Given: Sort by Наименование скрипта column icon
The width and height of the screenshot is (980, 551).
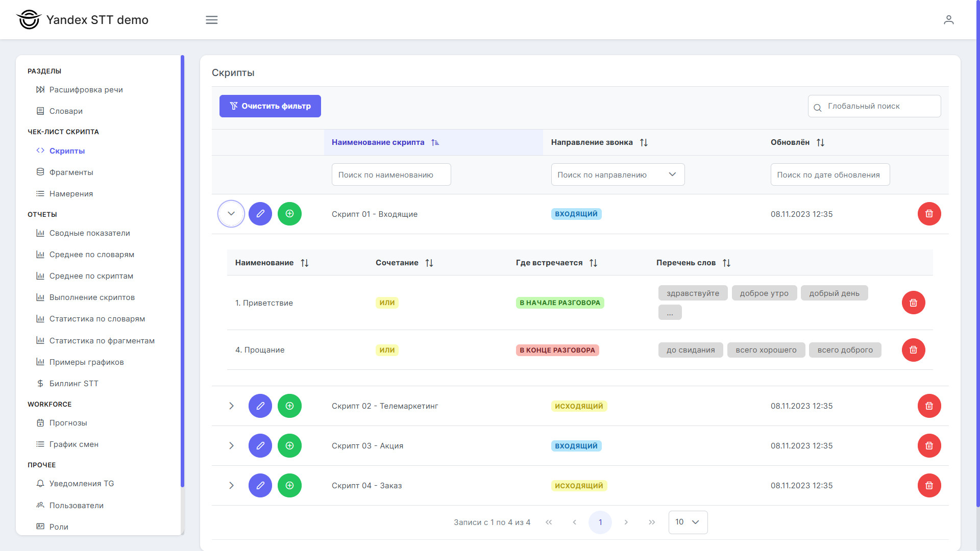Looking at the screenshot, I should [435, 142].
